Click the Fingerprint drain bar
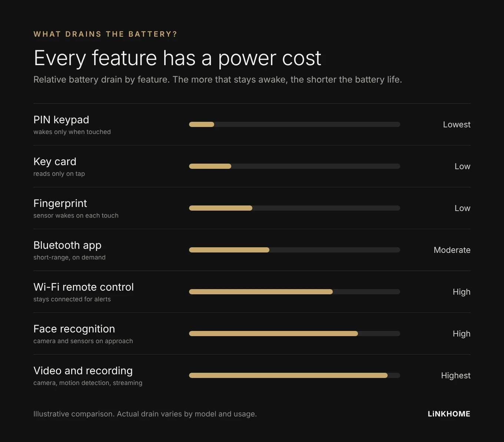504x442 pixels. pyautogui.click(x=295, y=208)
